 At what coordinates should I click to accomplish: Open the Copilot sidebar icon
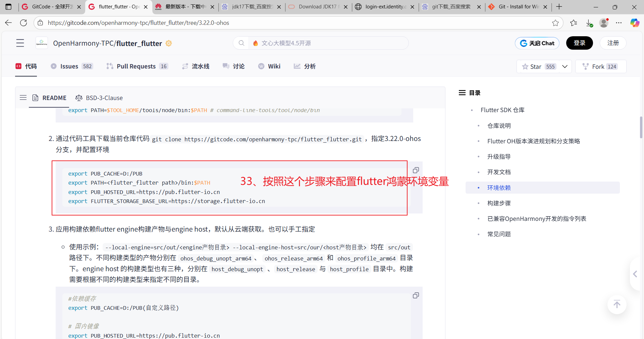pos(635,23)
